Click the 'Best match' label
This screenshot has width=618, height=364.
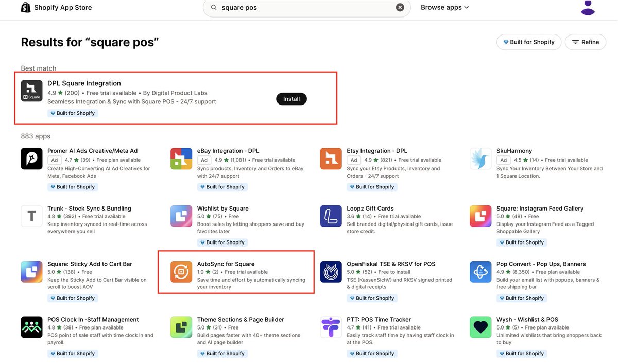tap(39, 68)
